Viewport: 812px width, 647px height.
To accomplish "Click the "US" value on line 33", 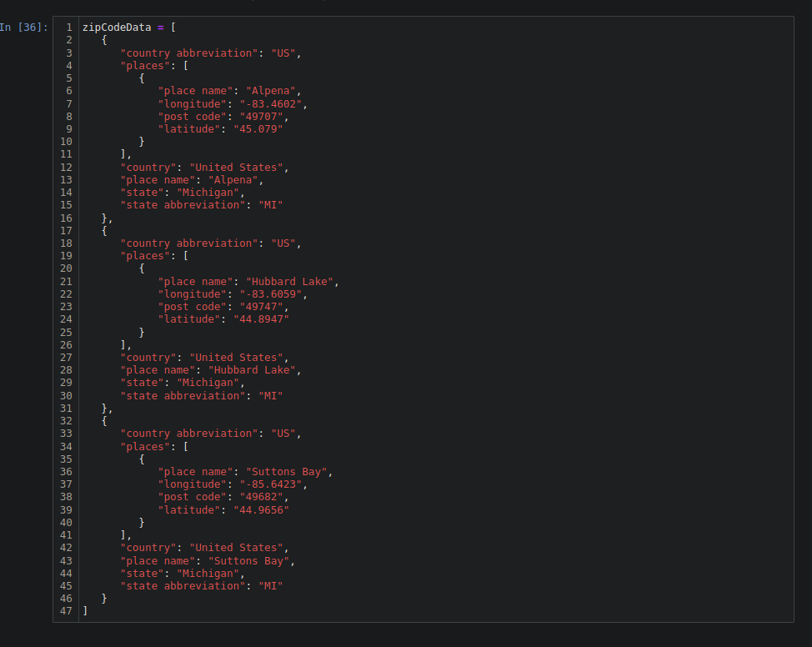I will (283, 433).
